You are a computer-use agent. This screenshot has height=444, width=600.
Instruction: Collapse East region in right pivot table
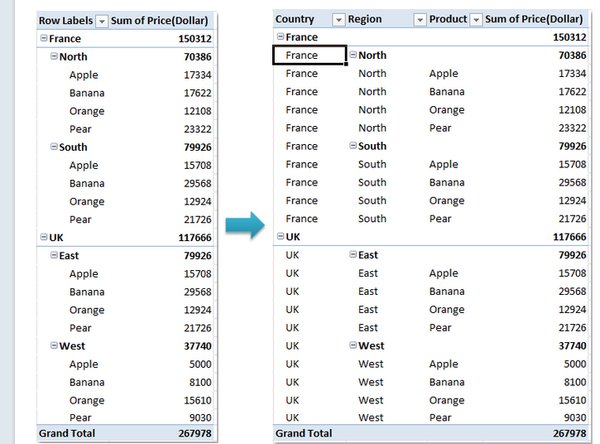pos(353,254)
